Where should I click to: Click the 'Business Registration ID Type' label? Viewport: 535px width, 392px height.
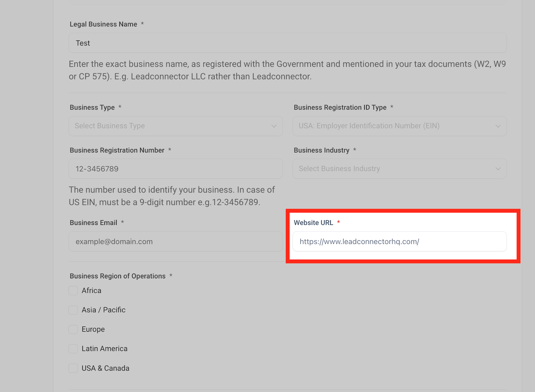(340, 107)
